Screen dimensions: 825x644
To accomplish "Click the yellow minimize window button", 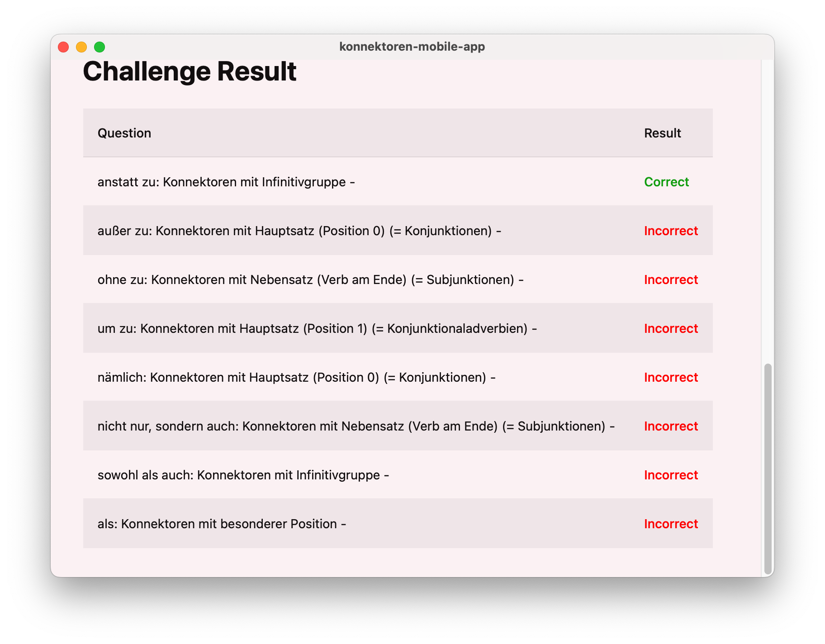I will tap(81, 47).
